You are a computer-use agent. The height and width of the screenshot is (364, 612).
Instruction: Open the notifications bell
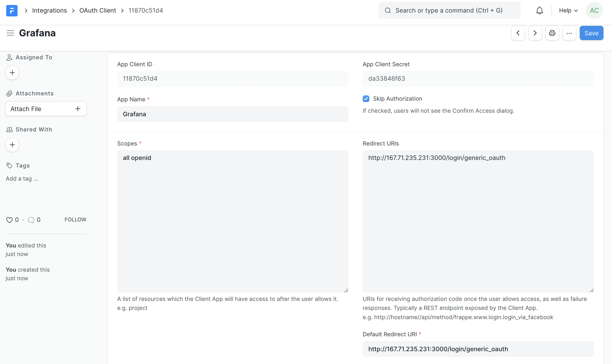click(x=539, y=10)
